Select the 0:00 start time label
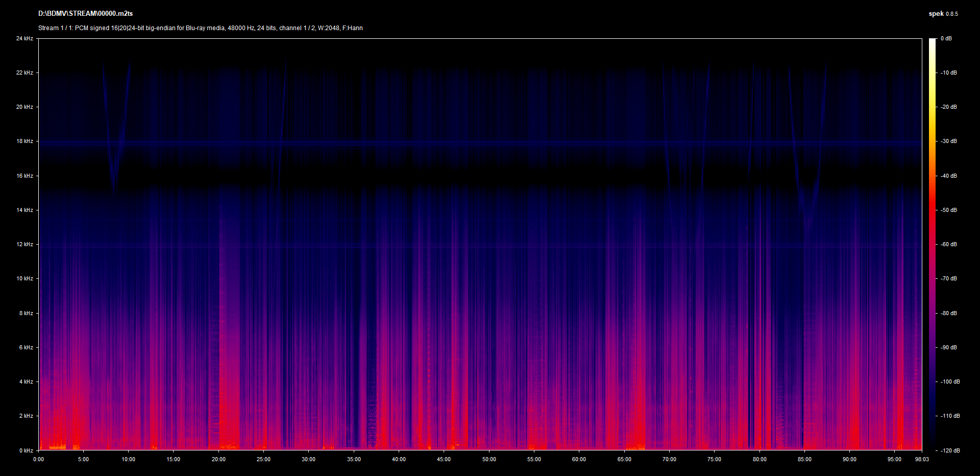The height and width of the screenshot is (476, 980). click(x=38, y=459)
